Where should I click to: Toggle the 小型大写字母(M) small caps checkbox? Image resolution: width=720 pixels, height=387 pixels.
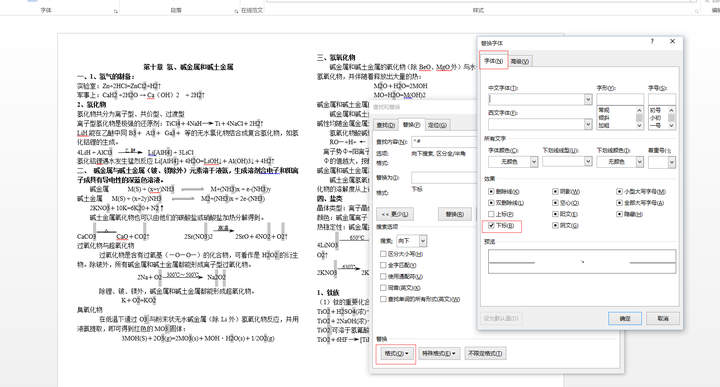click(x=619, y=191)
